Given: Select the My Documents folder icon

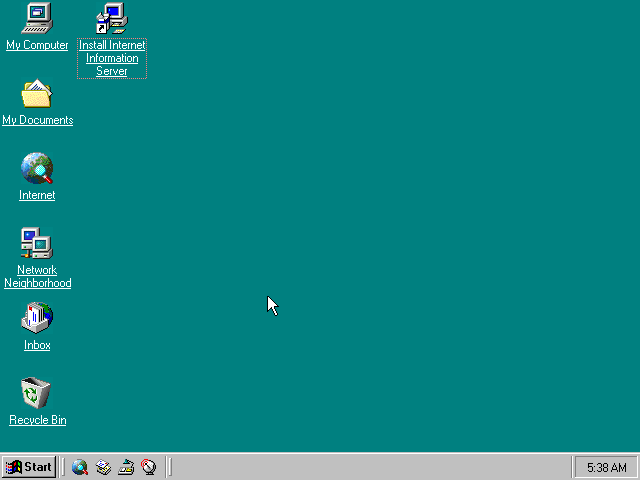Looking at the screenshot, I should [37, 93].
